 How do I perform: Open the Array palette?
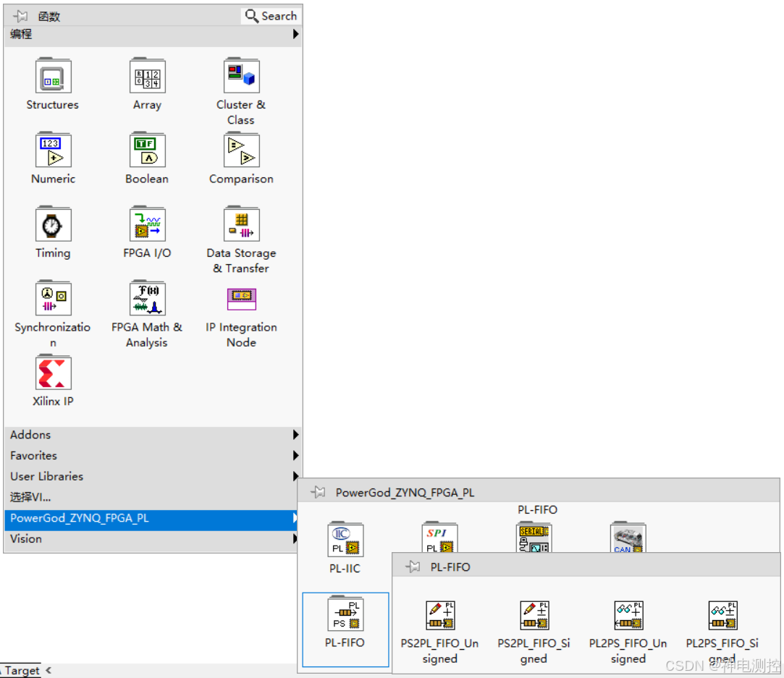(147, 76)
